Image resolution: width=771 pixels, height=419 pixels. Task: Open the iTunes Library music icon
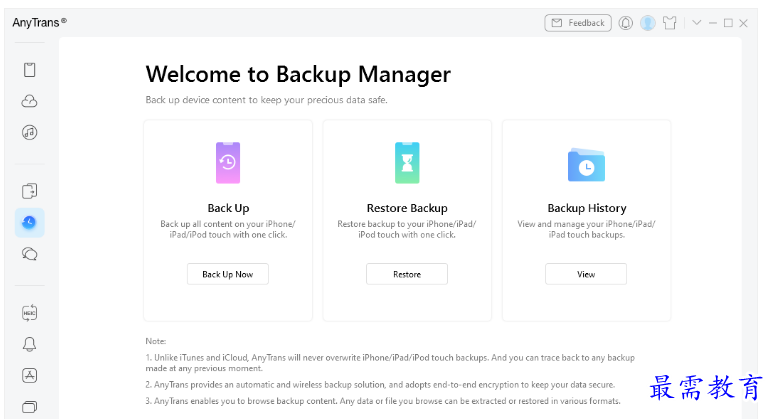click(30, 132)
